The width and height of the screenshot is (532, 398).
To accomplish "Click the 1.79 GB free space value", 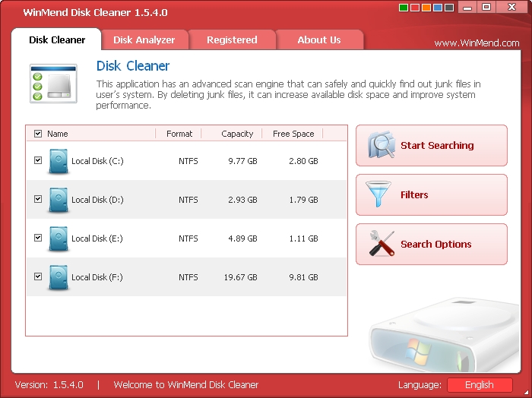I will (303, 200).
